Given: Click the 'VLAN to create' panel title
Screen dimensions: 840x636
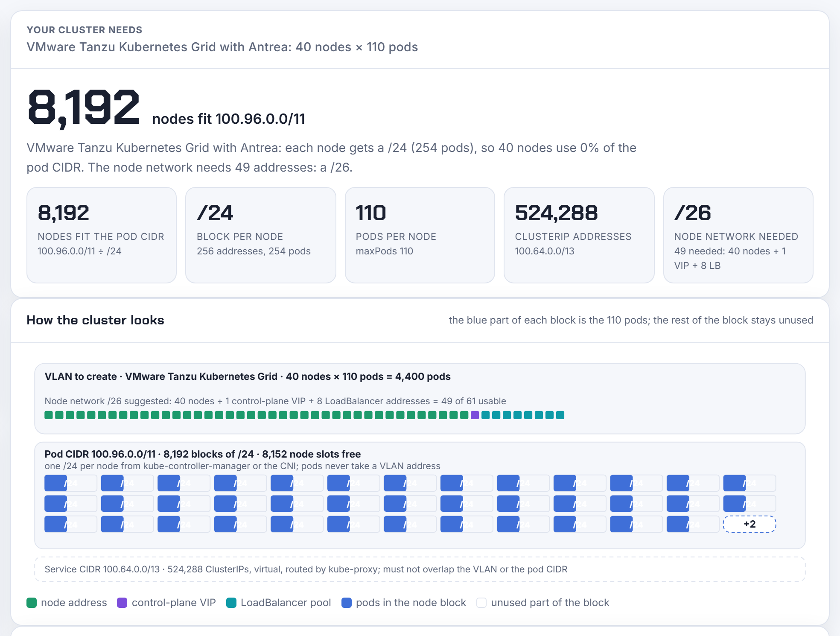Looking at the screenshot, I should click(x=248, y=376).
